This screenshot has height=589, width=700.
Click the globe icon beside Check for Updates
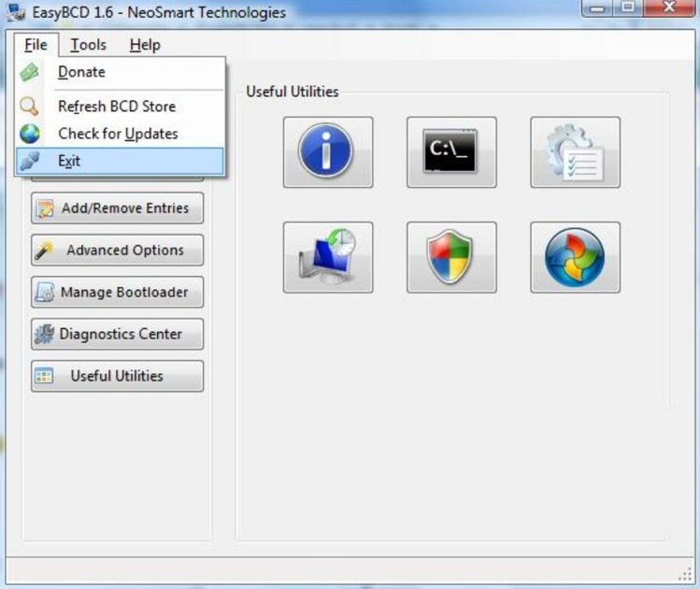point(30,134)
